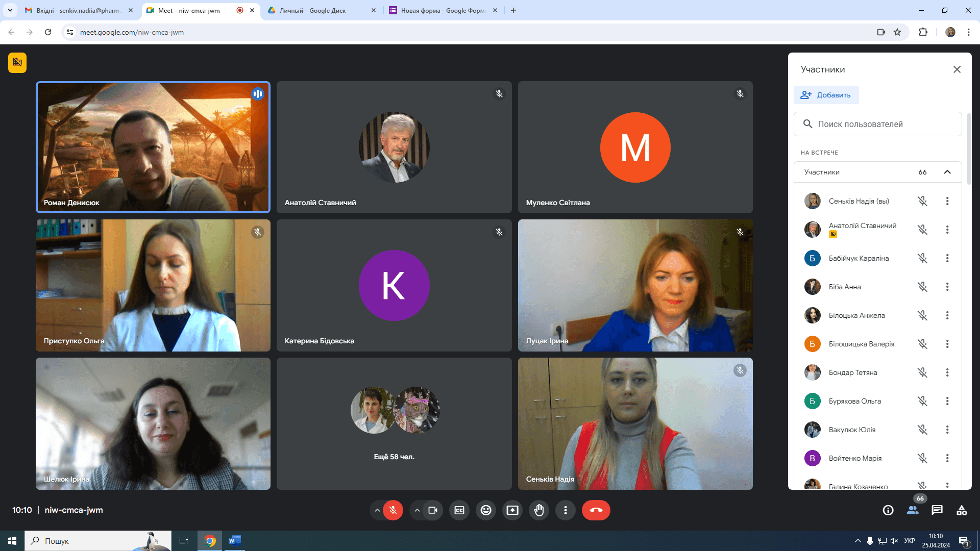The image size is (980, 551).
Task: Click the Добавить add people button
Action: pyautogui.click(x=826, y=95)
